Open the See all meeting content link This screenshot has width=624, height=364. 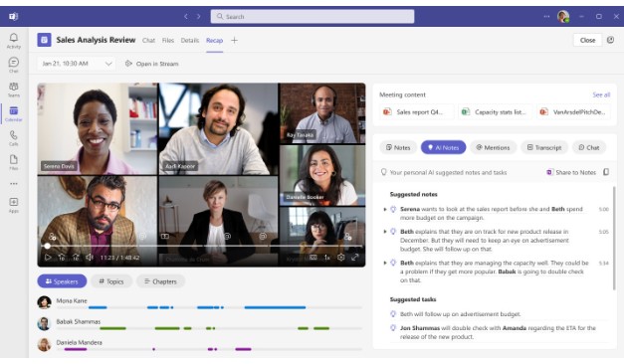coord(601,94)
